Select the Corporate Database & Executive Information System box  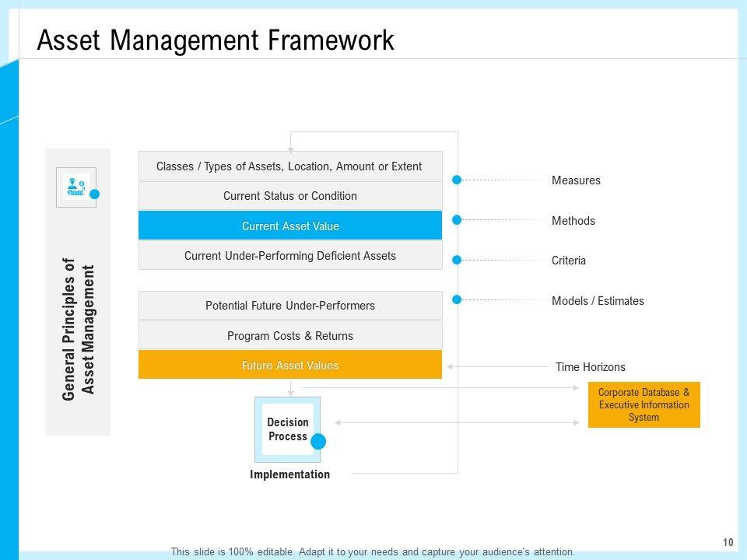pos(644,405)
